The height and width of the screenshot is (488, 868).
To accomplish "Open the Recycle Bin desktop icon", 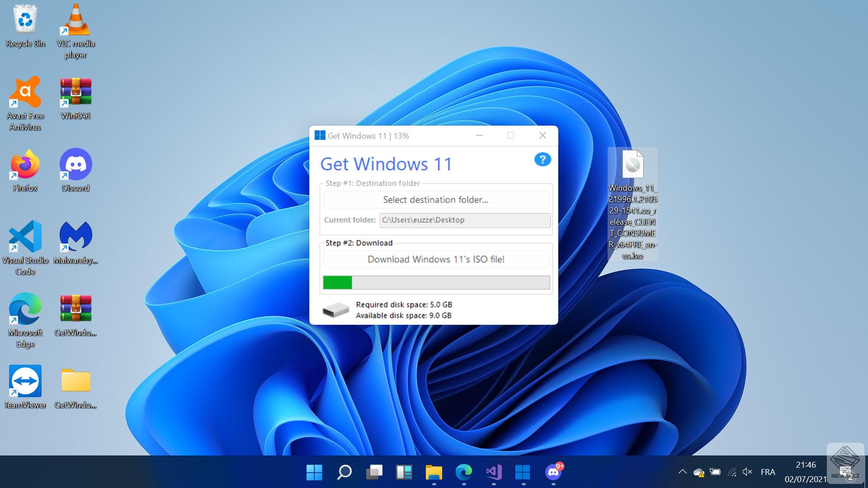I will coord(25,25).
